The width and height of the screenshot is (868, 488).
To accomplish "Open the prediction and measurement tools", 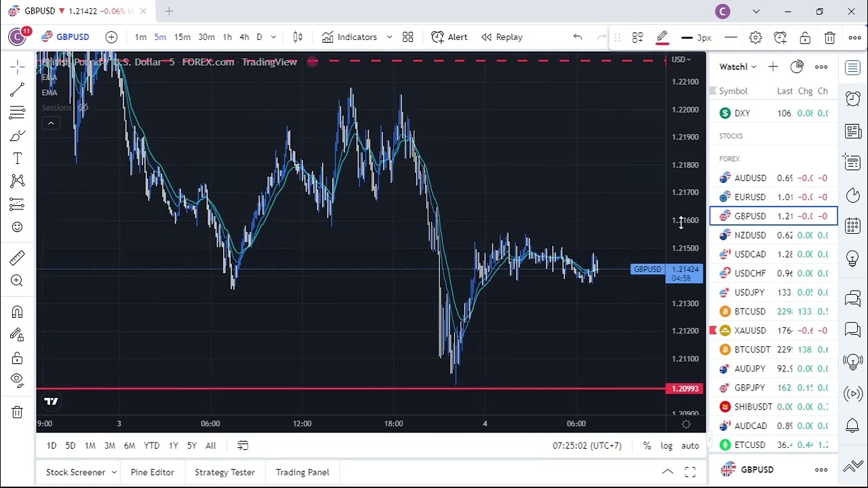I will click(x=18, y=204).
